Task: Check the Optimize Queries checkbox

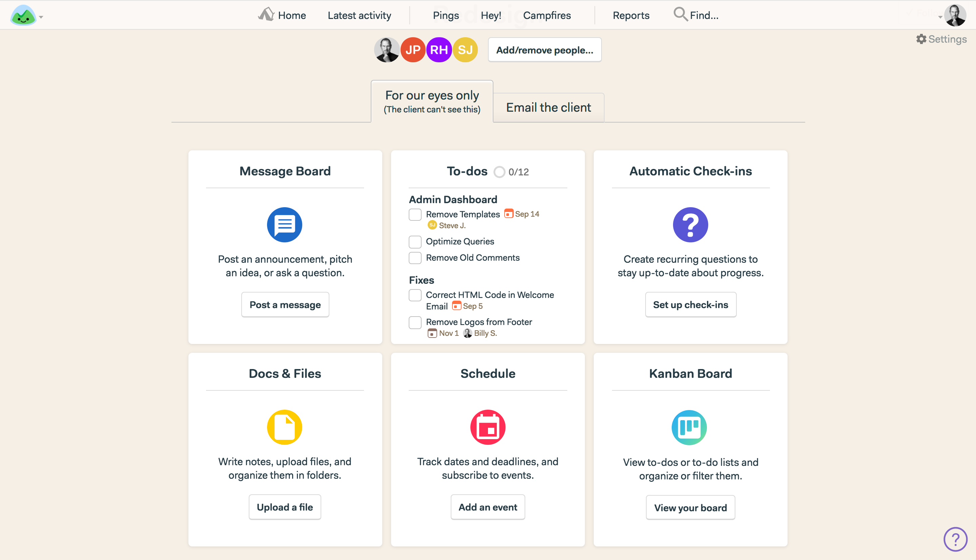Action: click(x=415, y=241)
